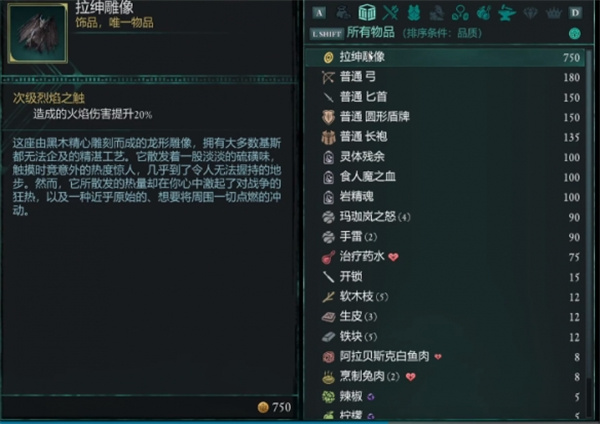Select 玛珈岚之怒 grenade entry

click(x=445, y=217)
